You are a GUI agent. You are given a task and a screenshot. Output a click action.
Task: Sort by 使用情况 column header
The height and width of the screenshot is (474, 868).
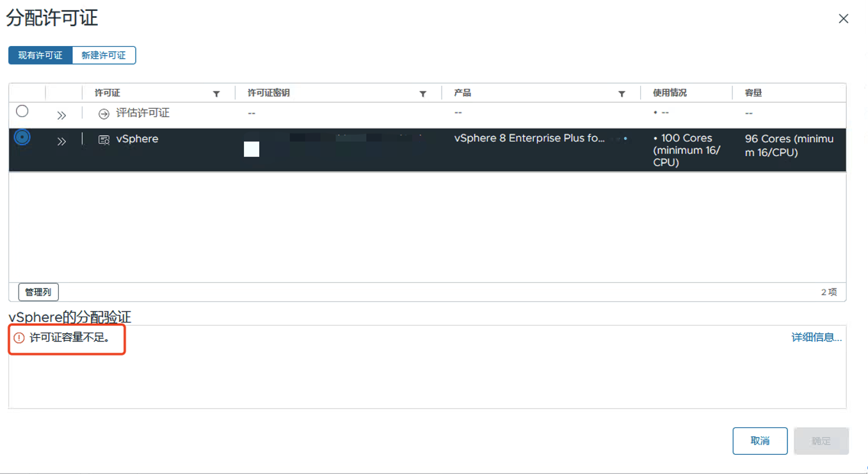pos(670,93)
